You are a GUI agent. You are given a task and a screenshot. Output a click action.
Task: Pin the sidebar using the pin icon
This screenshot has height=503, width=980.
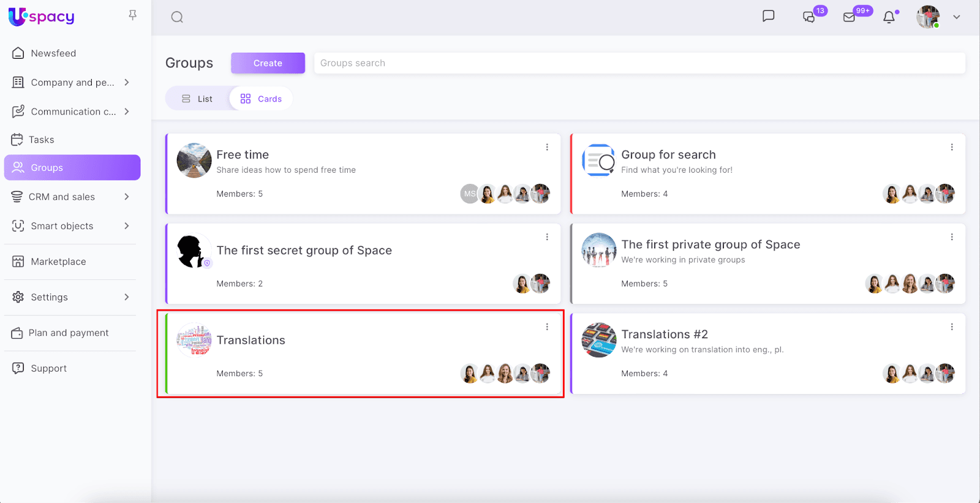pos(132,15)
